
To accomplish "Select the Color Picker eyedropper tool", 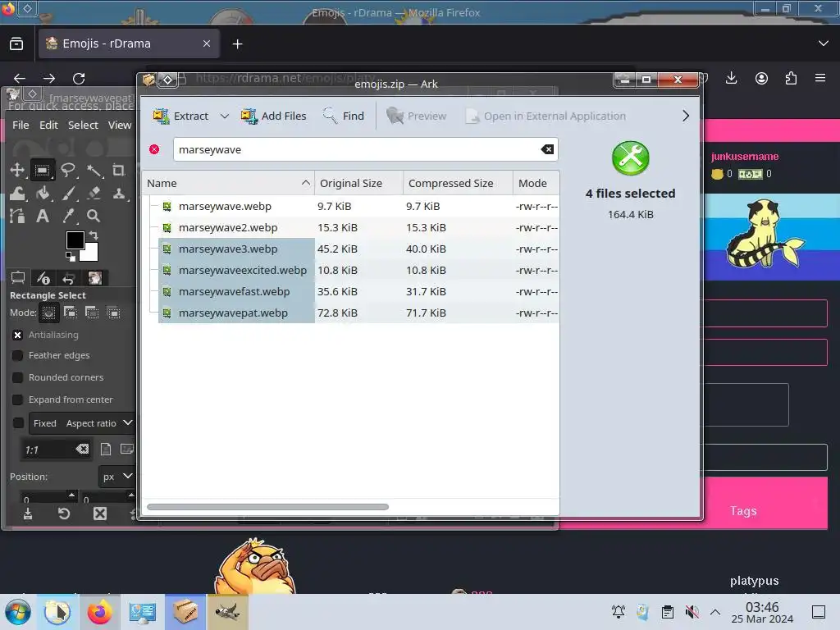I will [69, 216].
